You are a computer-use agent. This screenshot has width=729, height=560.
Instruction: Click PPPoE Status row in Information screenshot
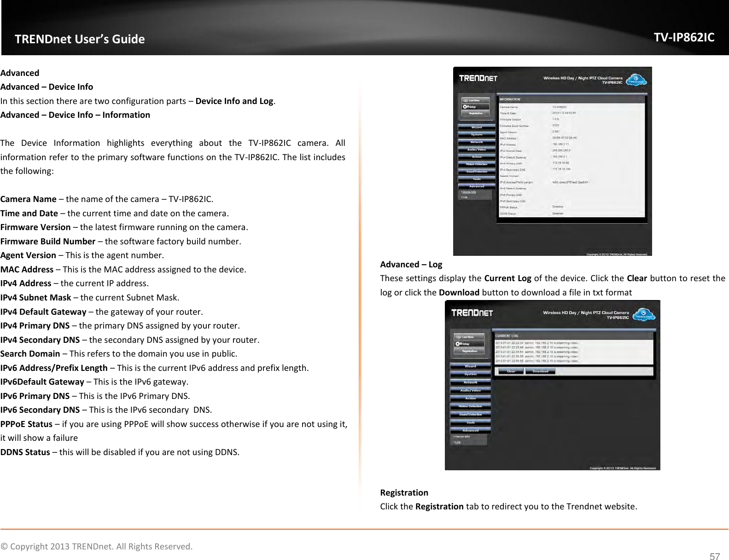(x=572, y=207)
